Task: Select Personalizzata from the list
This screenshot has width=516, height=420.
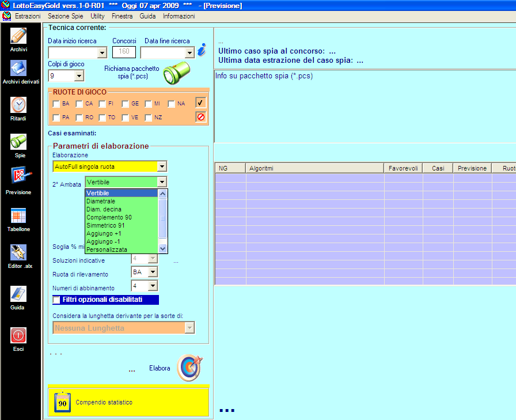Action: point(122,249)
